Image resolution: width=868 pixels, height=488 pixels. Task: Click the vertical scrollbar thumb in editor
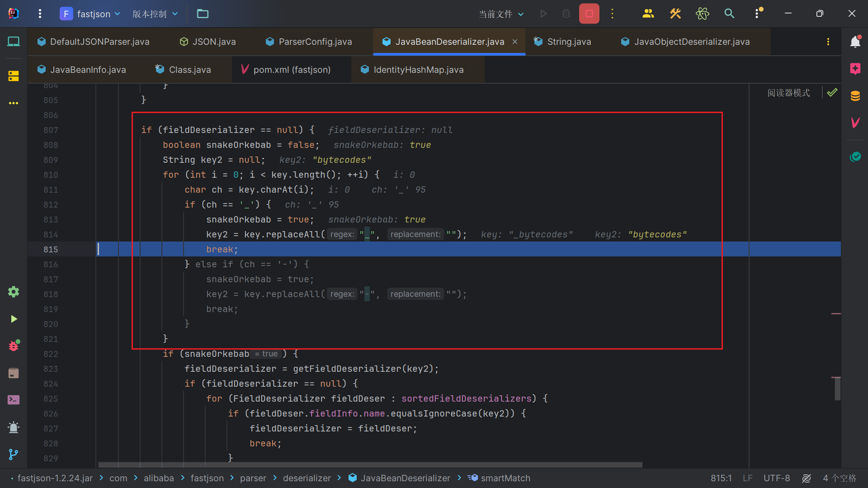pos(837,389)
